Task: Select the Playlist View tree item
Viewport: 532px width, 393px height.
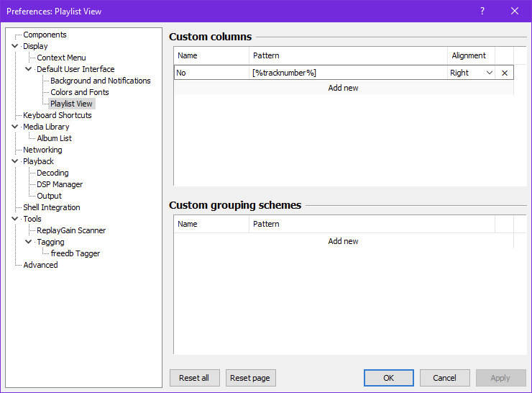Action: (x=71, y=104)
